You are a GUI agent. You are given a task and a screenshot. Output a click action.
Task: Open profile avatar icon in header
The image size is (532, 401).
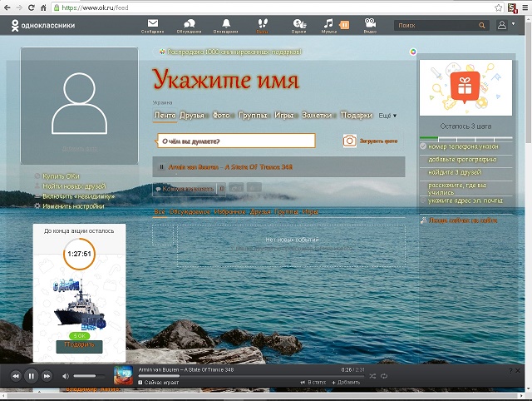[502, 25]
